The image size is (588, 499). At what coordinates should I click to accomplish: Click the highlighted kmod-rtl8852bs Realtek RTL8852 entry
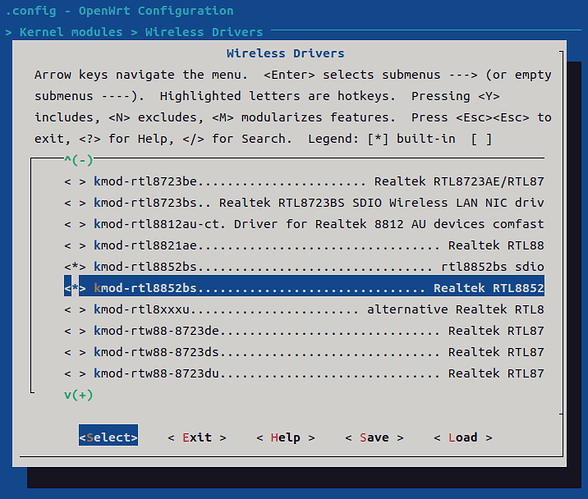[x=304, y=288]
